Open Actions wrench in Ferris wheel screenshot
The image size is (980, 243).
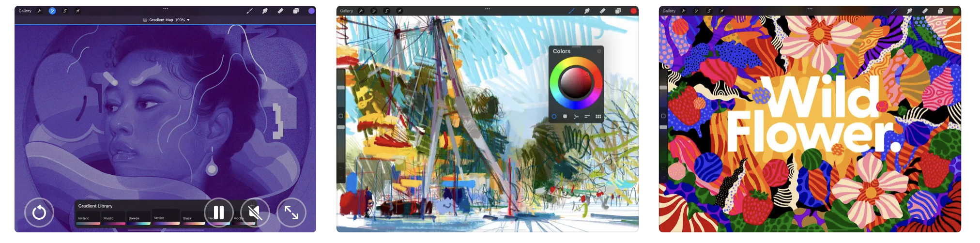pyautogui.click(x=361, y=11)
